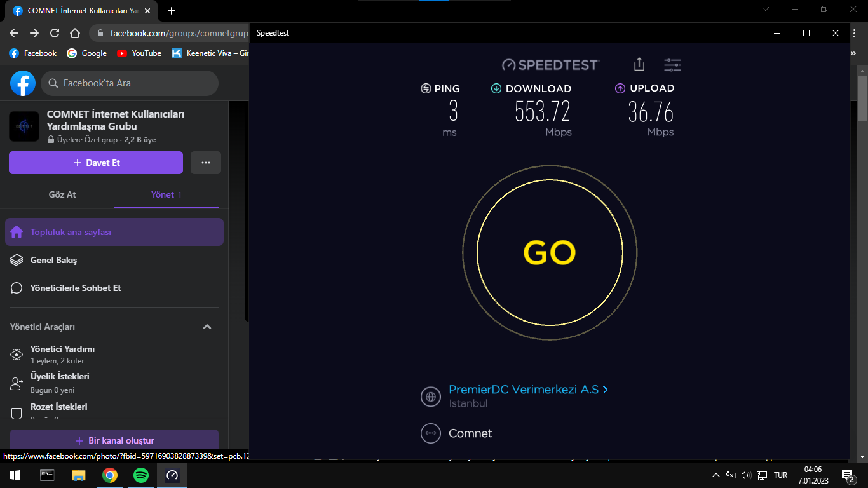This screenshot has height=488, width=868.
Task: Click the 553.72 download value
Action: point(543,112)
